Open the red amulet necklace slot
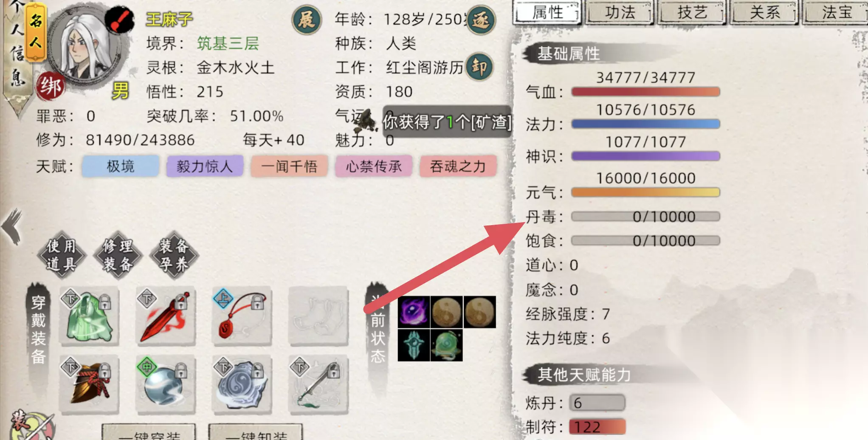 pyautogui.click(x=242, y=316)
